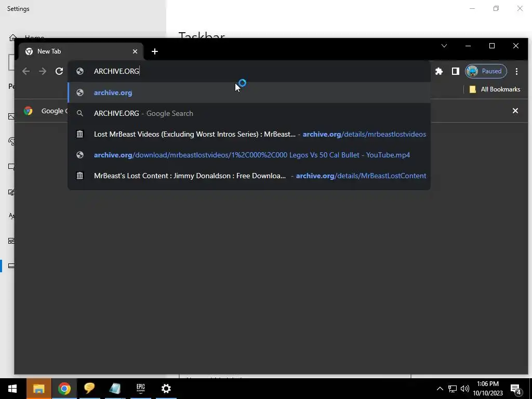Open the All Bookmarks folder
This screenshot has width=532, height=399.
tap(495, 89)
